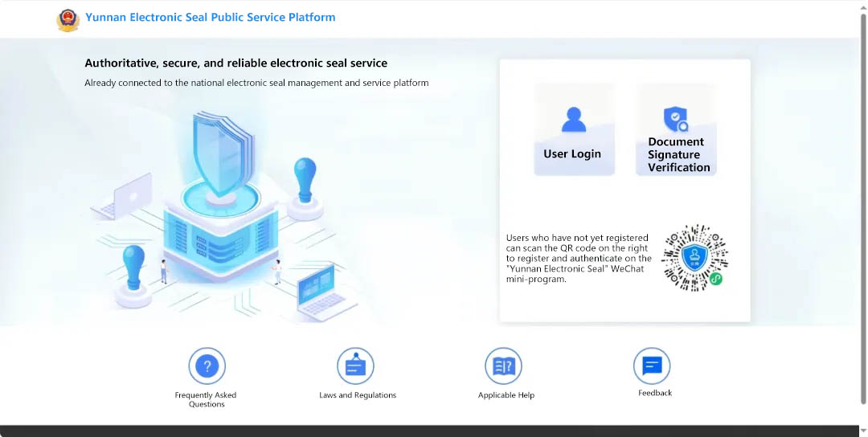Select the Feedback text link
This screenshot has width=868, height=437.
655,393
